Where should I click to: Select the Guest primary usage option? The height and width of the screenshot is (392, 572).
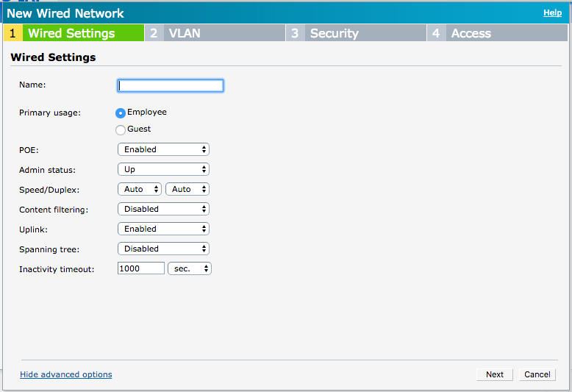pos(121,130)
